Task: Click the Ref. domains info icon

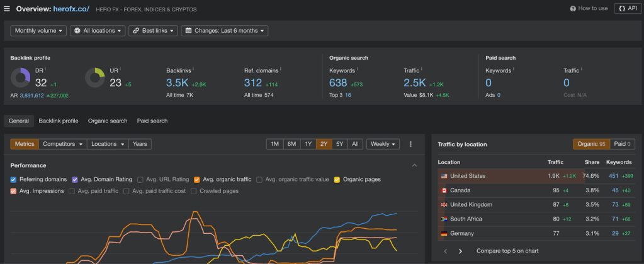Action: pyautogui.click(x=281, y=69)
